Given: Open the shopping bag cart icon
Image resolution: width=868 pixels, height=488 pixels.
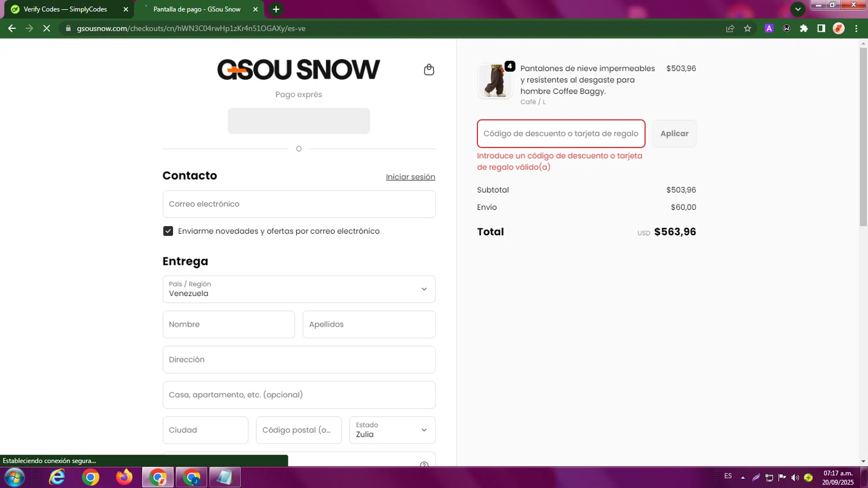Looking at the screenshot, I should (x=429, y=69).
